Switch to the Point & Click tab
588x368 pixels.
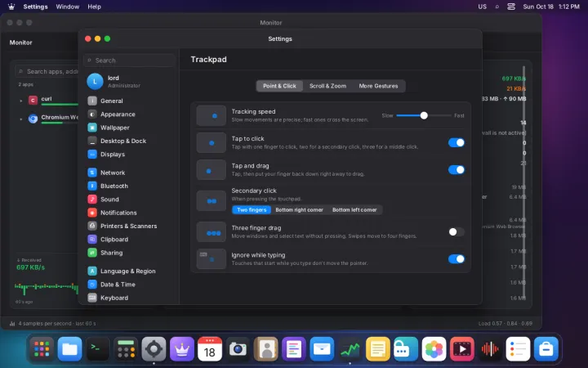(x=279, y=86)
